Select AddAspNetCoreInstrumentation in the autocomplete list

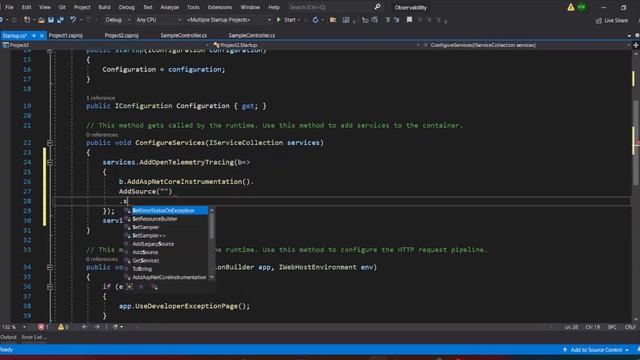(166, 277)
